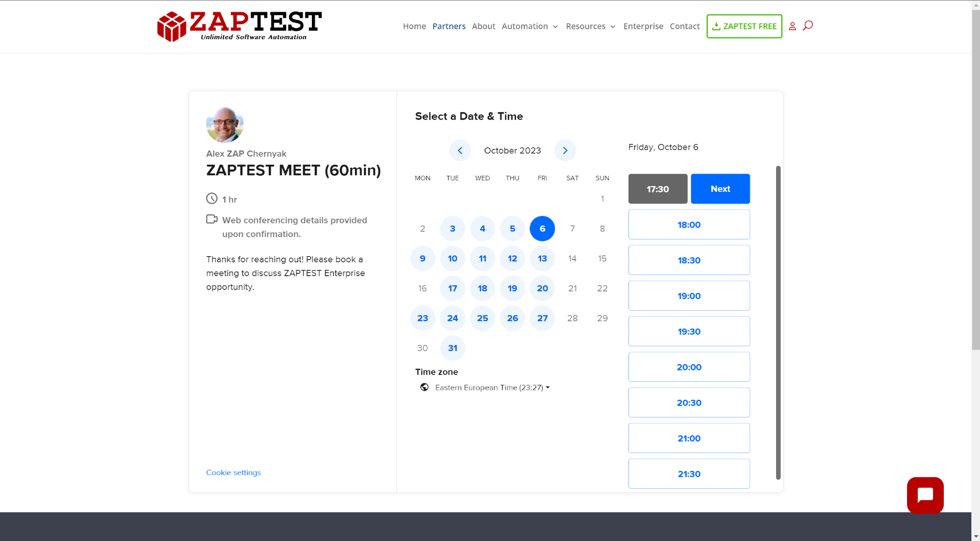Open the Enterprise menu item
The width and height of the screenshot is (980, 541).
tap(643, 26)
